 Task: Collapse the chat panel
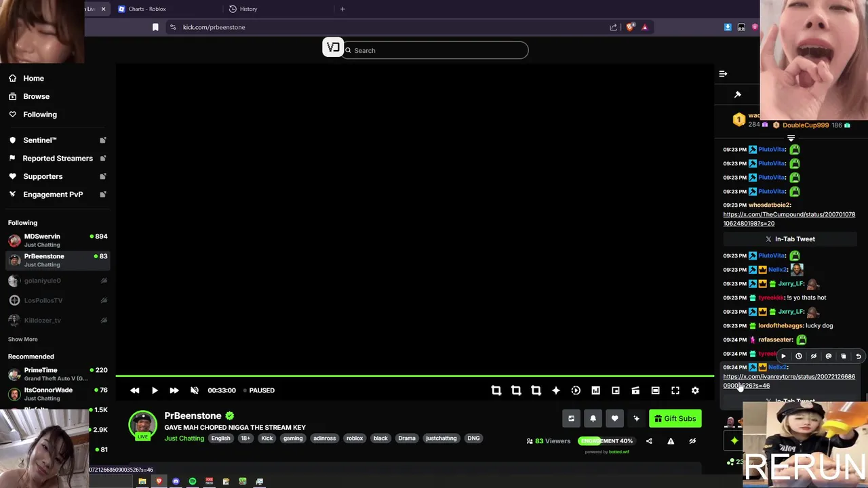723,74
